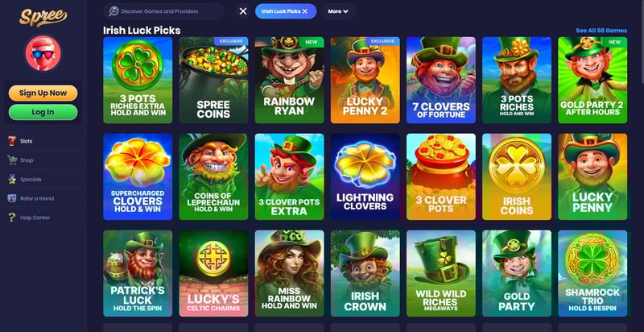Open the Slots section with 7 icon
The image size is (644, 332).
tap(12, 141)
